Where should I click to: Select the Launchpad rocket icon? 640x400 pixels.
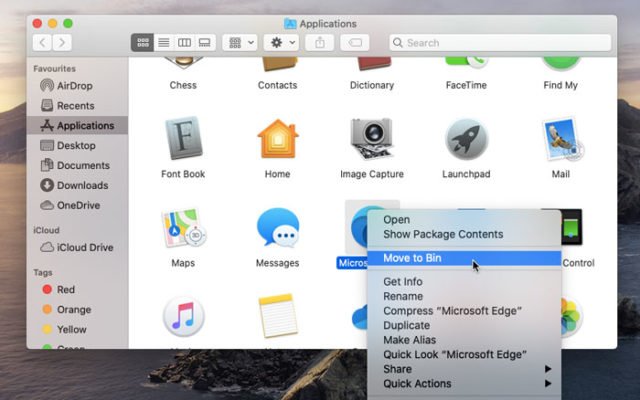(466, 139)
